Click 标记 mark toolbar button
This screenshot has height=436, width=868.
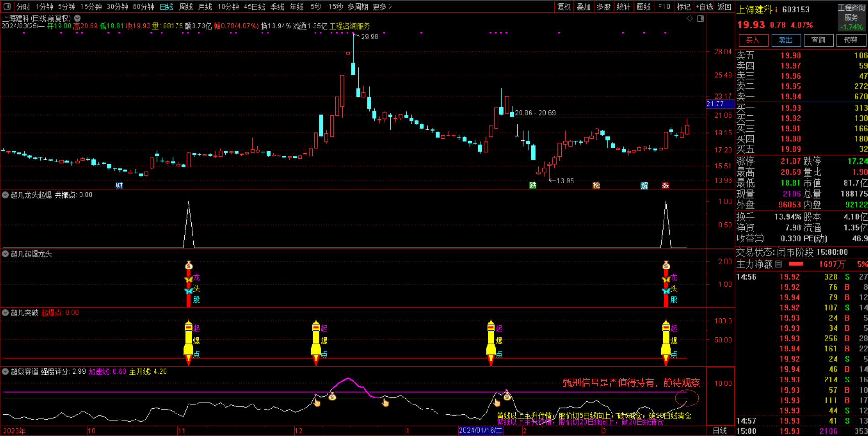click(684, 7)
